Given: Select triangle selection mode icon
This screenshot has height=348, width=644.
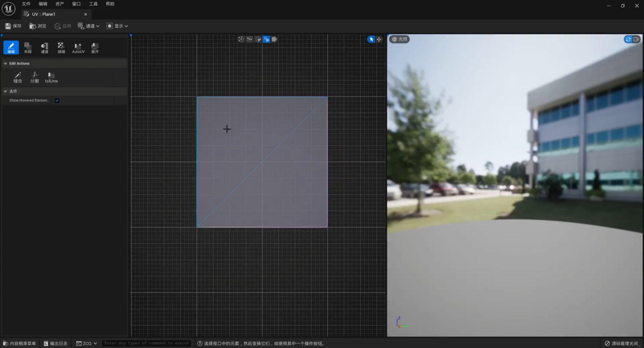Looking at the screenshot, I should (258, 39).
